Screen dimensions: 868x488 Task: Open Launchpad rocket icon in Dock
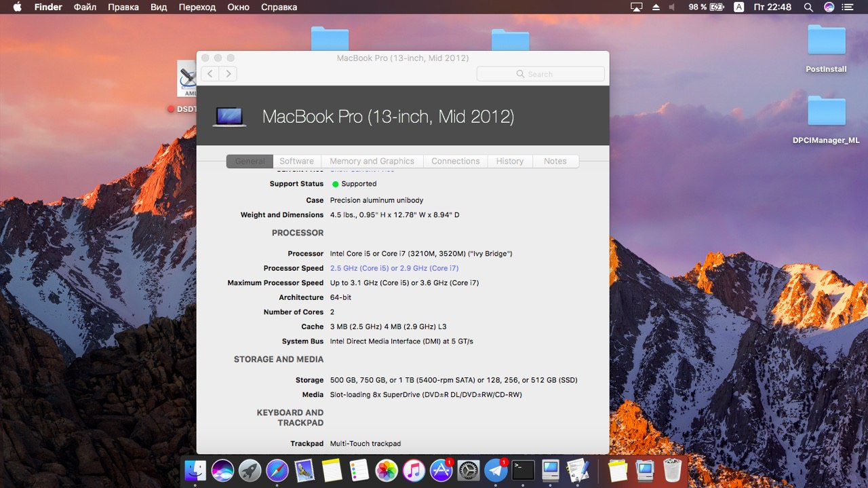click(x=250, y=470)
